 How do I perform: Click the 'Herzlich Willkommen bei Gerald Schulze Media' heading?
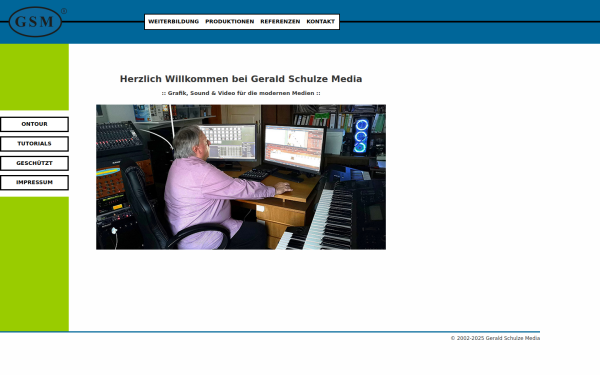pyautogui.click(x=241, y=79)
